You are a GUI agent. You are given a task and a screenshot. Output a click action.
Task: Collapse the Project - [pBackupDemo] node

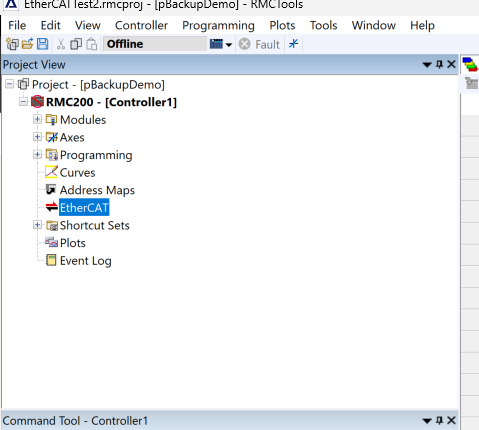(10, 84)
